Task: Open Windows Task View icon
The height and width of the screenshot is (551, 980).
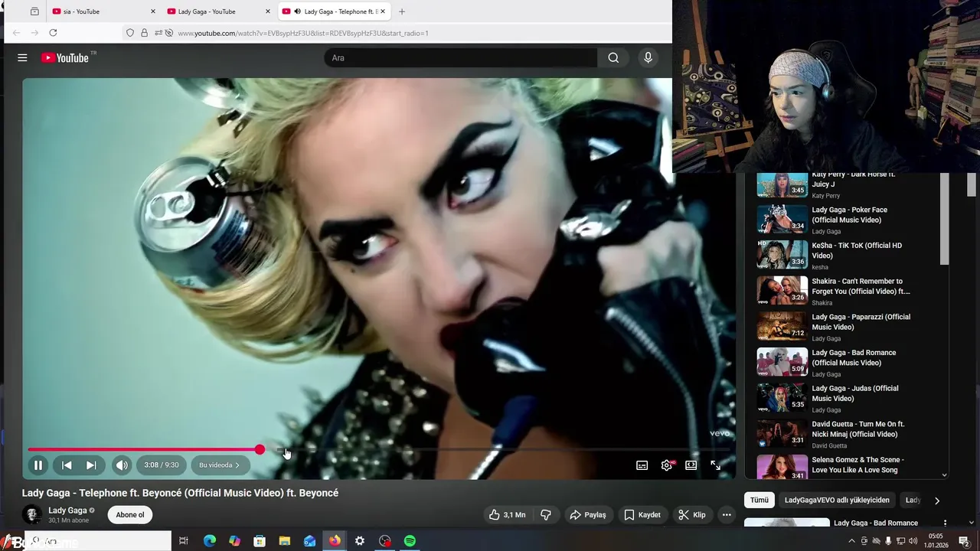Action: [184, 541]
